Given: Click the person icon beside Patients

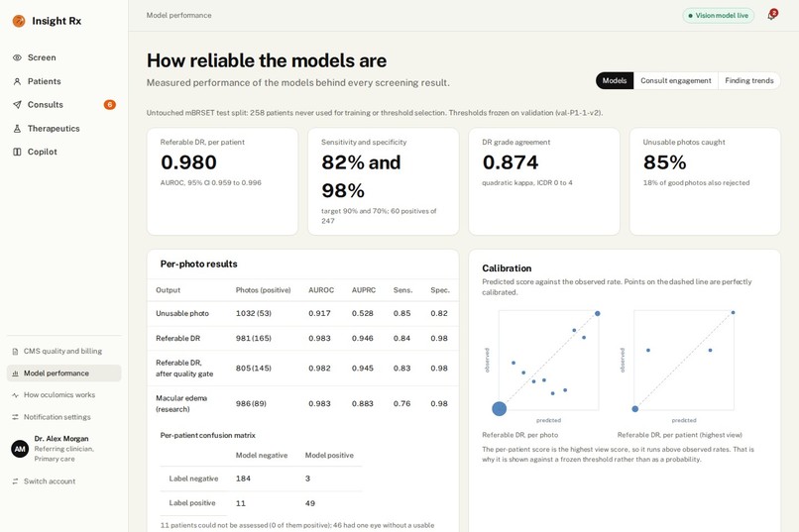Looking at the screenshot, I should pyautogui.click(x=17, y=81).
